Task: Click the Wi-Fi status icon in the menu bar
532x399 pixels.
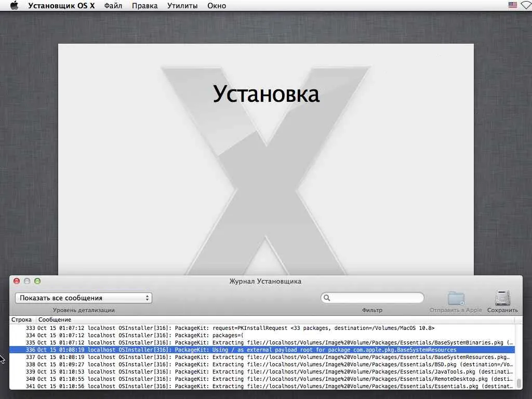Action: coord(527,5)
